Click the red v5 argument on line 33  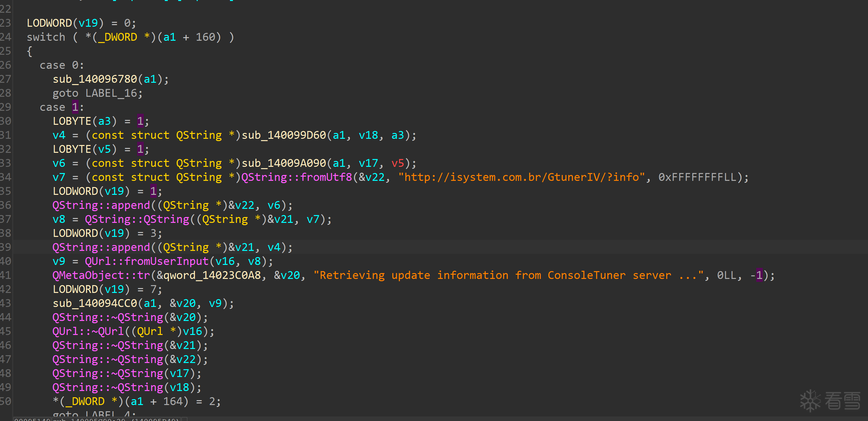point(397,163)
